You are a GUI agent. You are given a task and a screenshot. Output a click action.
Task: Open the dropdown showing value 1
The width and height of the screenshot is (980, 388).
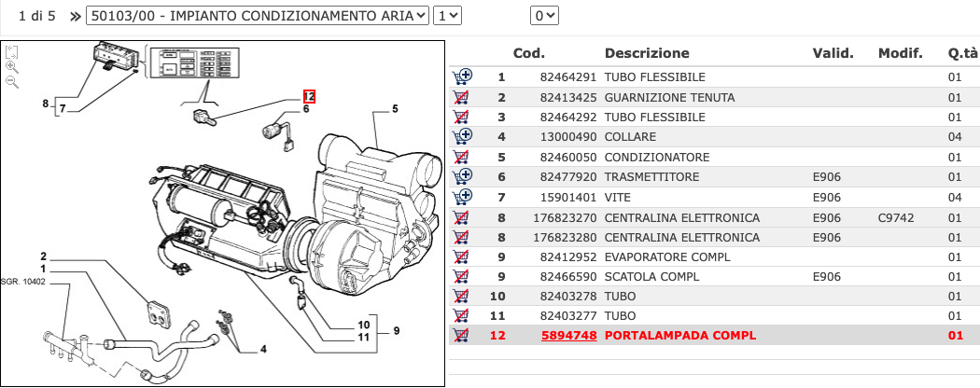448,15
